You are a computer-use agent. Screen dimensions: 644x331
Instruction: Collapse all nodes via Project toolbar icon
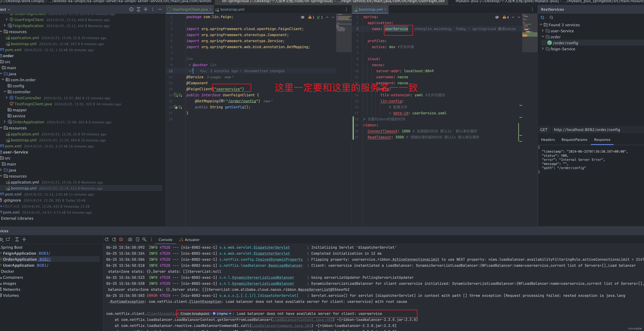pyautogui.click(x=146, y=9)
